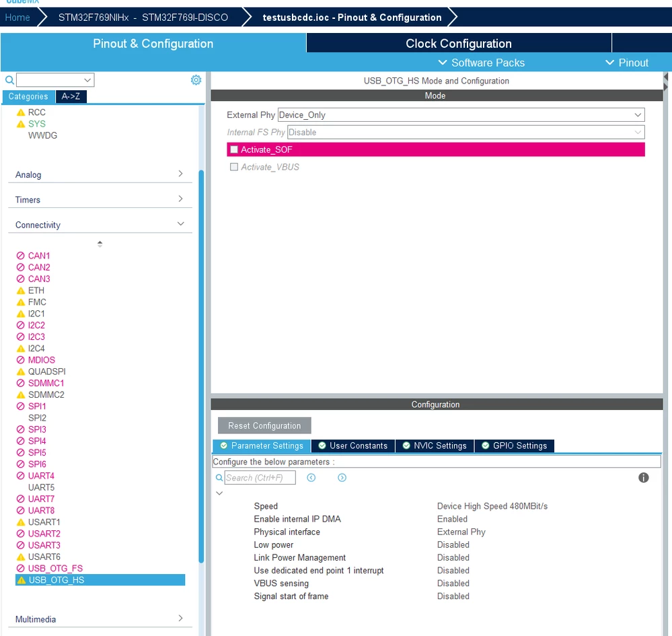The image size is (672, 636).
Task: Click the Physical interface External Phy value
Action: coord(461,532)
